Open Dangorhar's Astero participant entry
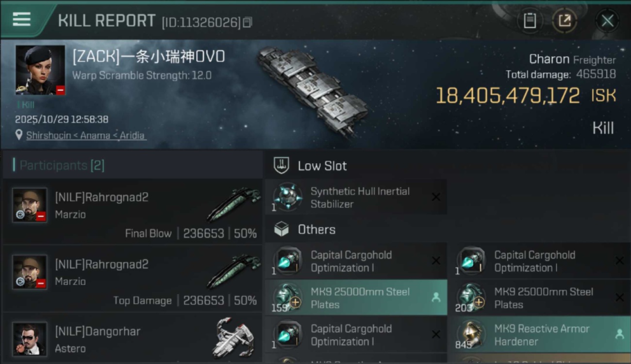 (x=132, y=340)
